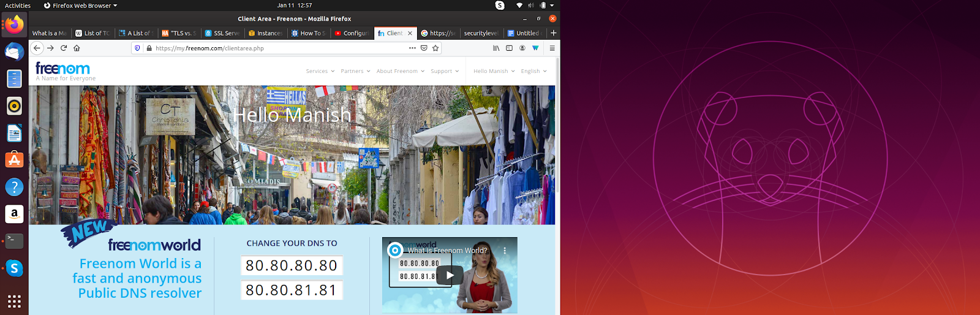980x315 pixels.
Task: Open the Hello Manish account menu
Action: [x=494, y=71]
